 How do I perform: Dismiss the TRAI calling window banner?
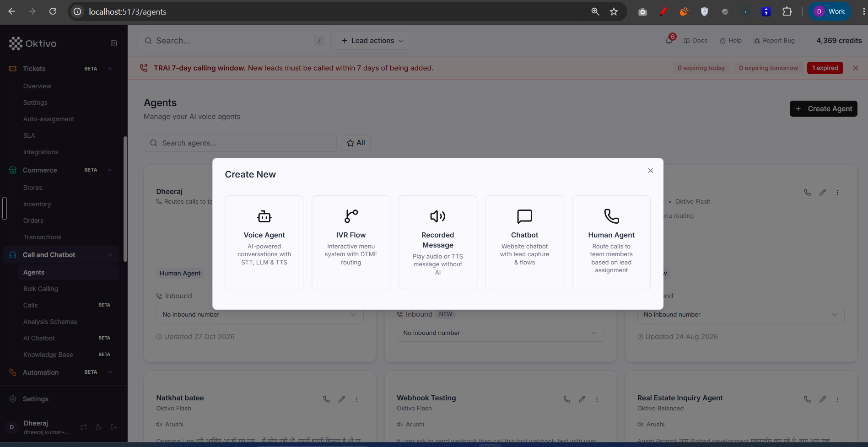(x=855, y=68)
